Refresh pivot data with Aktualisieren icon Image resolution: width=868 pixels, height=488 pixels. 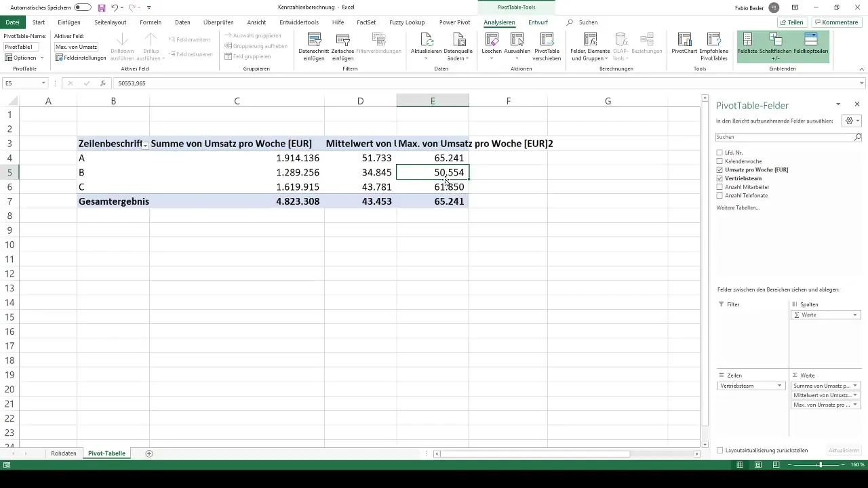point(426,47)
